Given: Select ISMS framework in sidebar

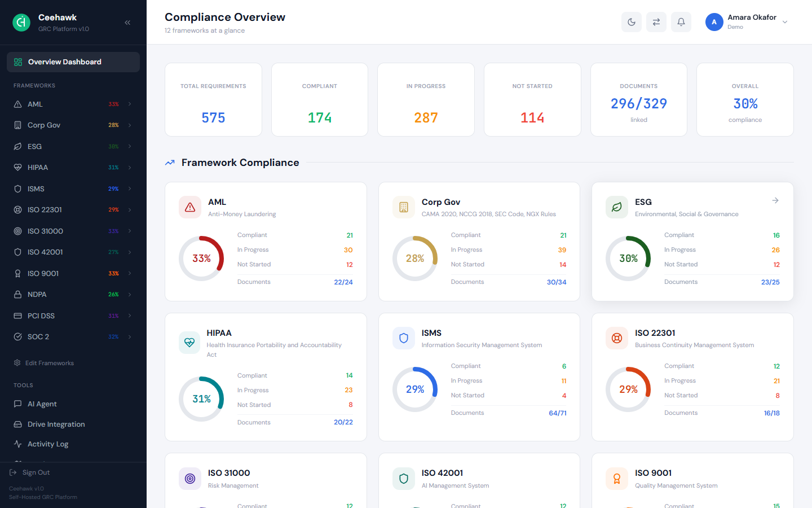Looking at the screenshot, I should point(73,189).
